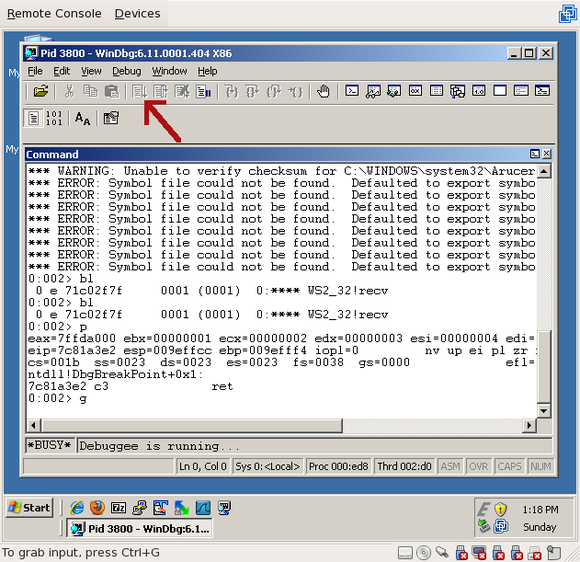Click the full screen icon at the console's top right
Viewport: 580px width, 562px height.
tap(567, 14)
